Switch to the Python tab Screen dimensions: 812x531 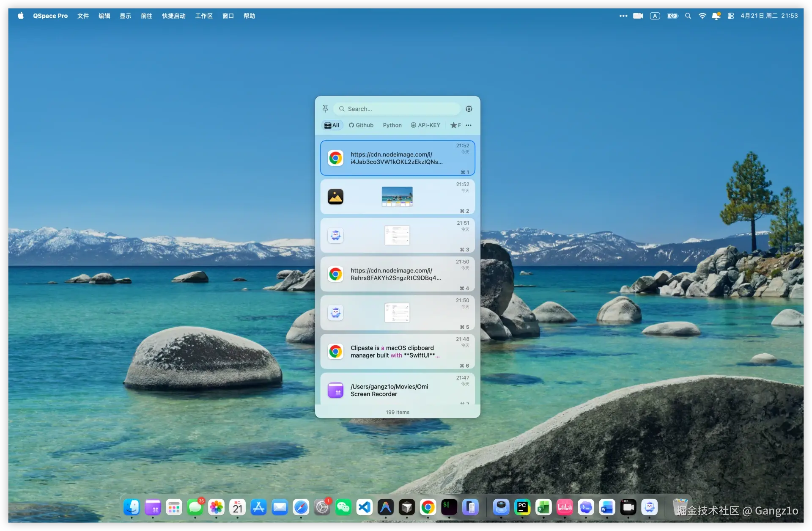[392, 125]
